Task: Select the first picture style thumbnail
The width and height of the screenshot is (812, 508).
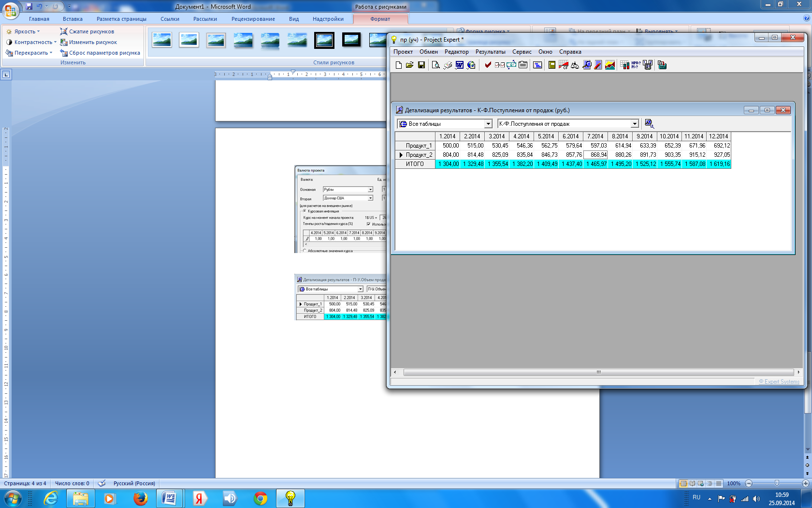Action: (x=161, y=40)
